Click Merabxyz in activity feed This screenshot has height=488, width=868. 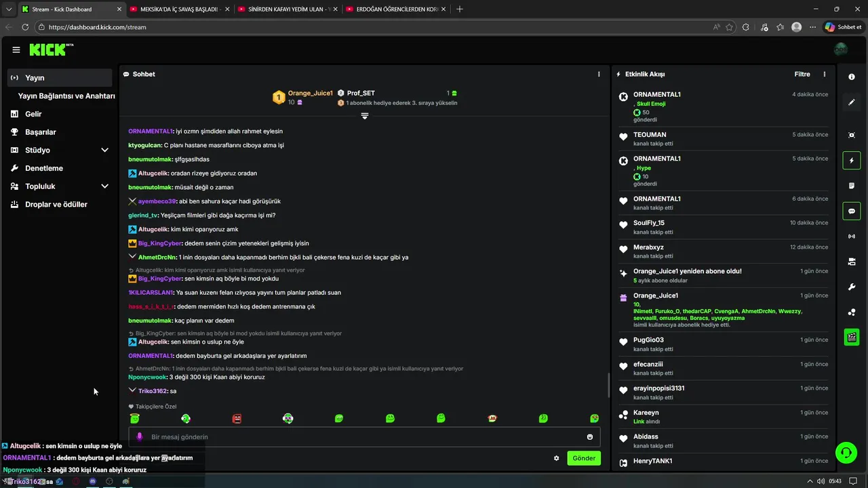pyautogui.click(x=648, y=247)
